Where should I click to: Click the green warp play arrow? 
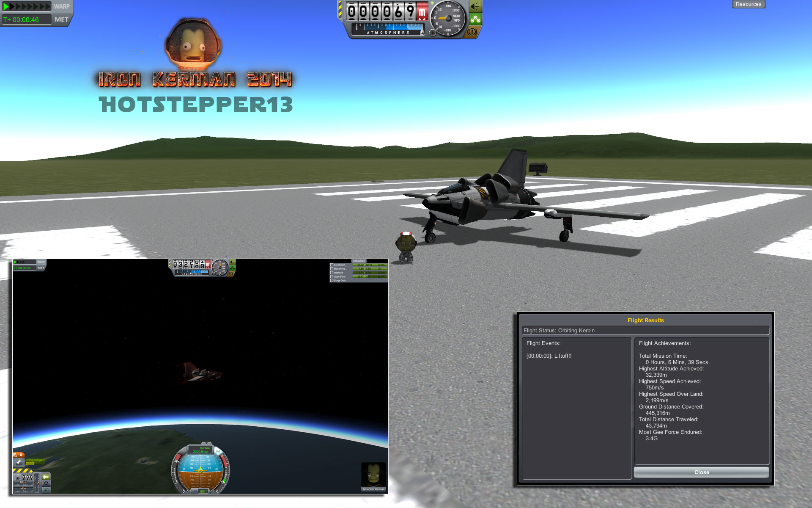coord(6,6)
